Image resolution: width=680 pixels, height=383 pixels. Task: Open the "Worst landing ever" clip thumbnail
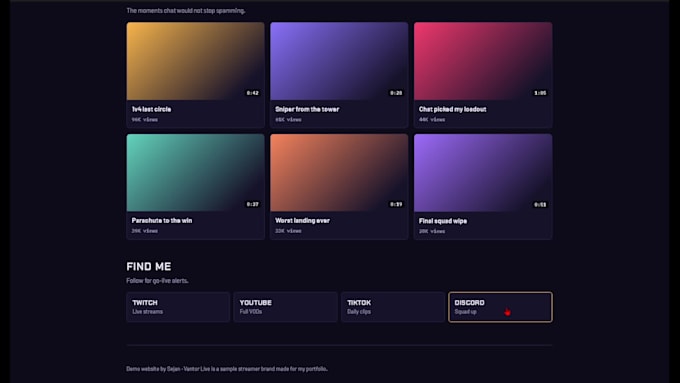(339, 173)
